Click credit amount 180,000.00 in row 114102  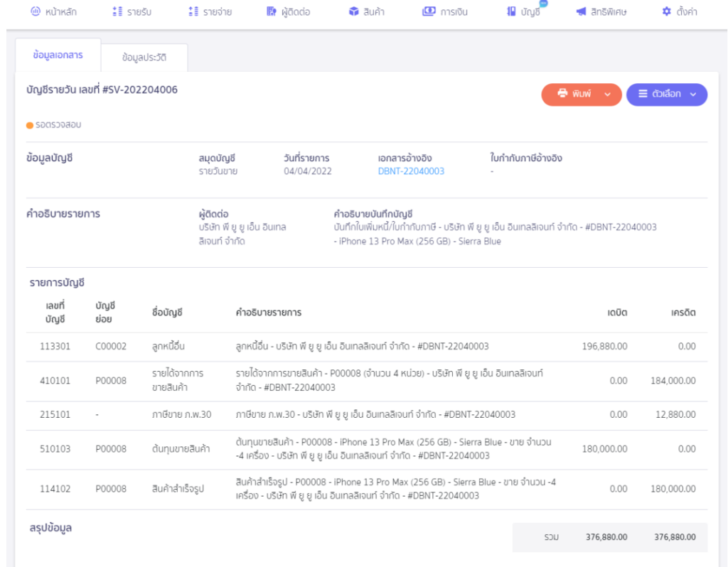pyautogui.click(x=673, y=489)
